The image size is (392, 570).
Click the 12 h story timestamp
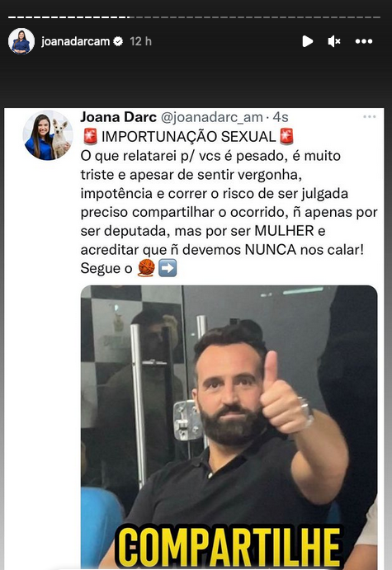[x=140, y=41]
